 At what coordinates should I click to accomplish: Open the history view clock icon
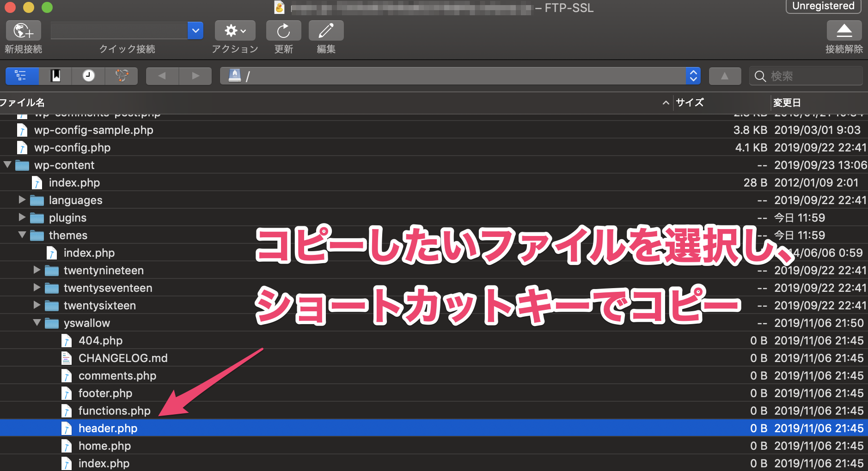[88, 76]
